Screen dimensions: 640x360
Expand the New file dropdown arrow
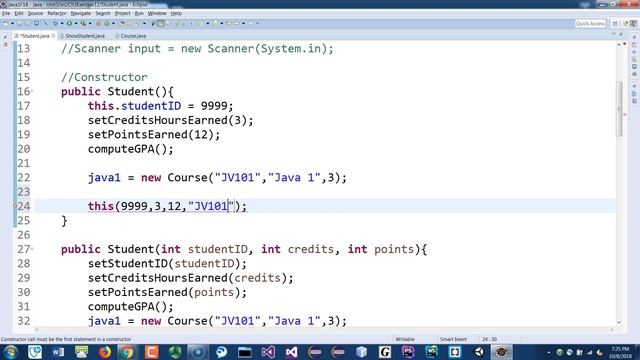pyautogui.click(x=12, y=23)
